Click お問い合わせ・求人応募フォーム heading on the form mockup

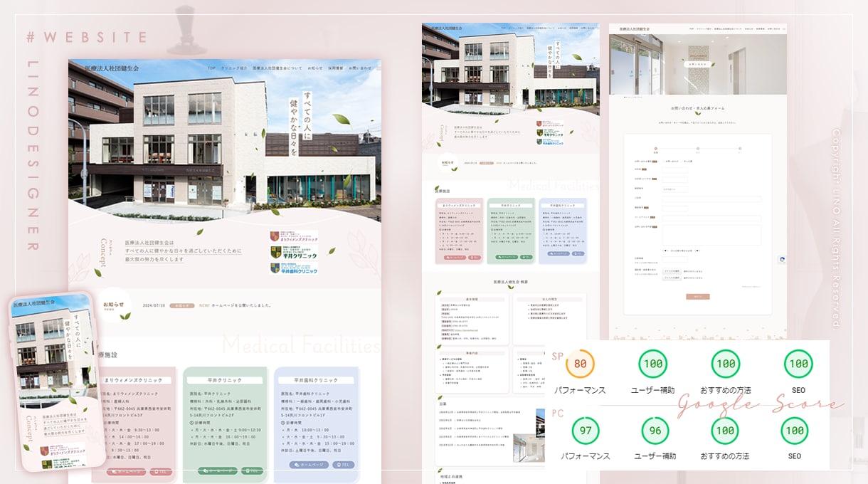coord(698,108)
